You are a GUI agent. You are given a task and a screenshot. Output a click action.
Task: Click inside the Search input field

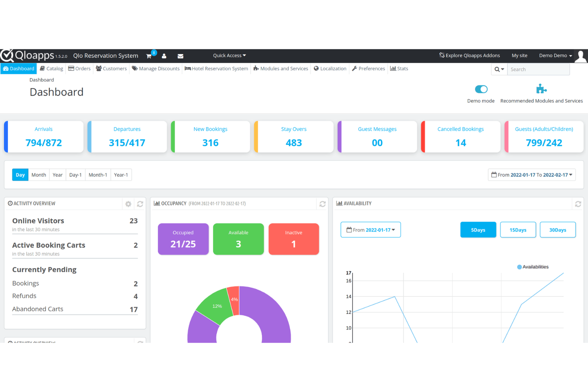pos(539,70)
